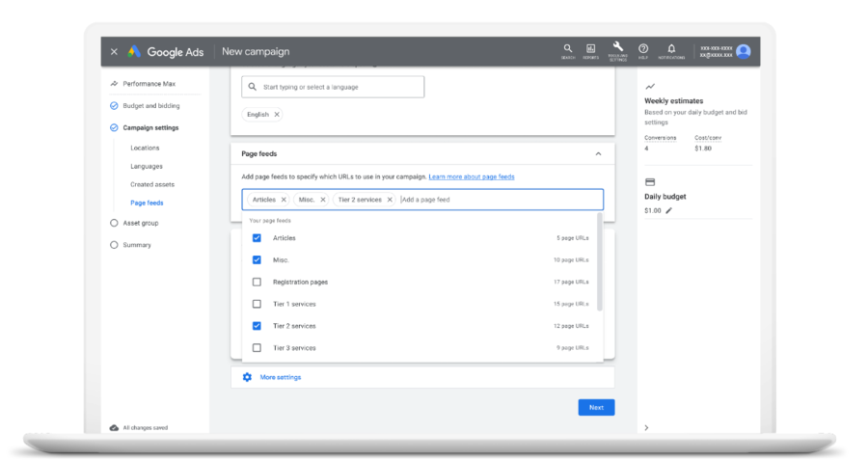This screenshot has width=868, height=460.
Task: Click the Next button
Action: (x=596, y=407)
